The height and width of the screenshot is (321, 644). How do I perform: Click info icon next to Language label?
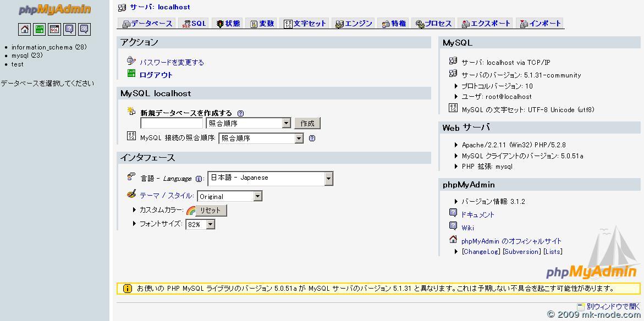pos(199,179)
